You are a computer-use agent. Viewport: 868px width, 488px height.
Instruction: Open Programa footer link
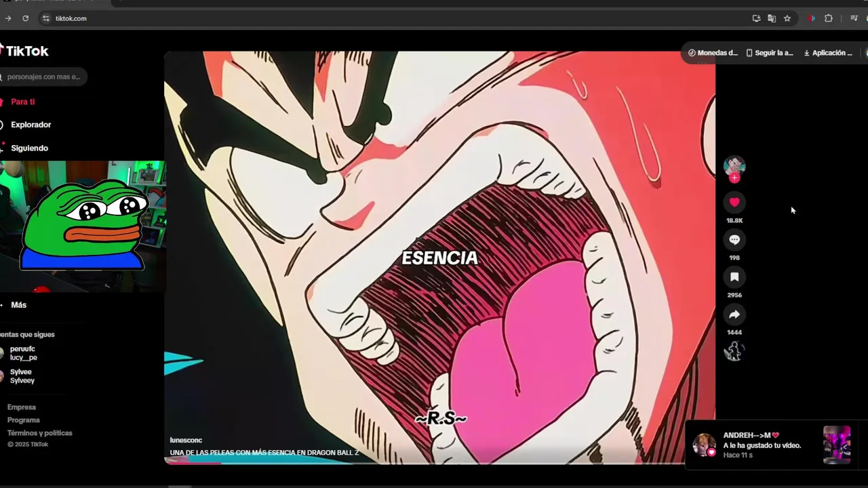pos(24,420)
